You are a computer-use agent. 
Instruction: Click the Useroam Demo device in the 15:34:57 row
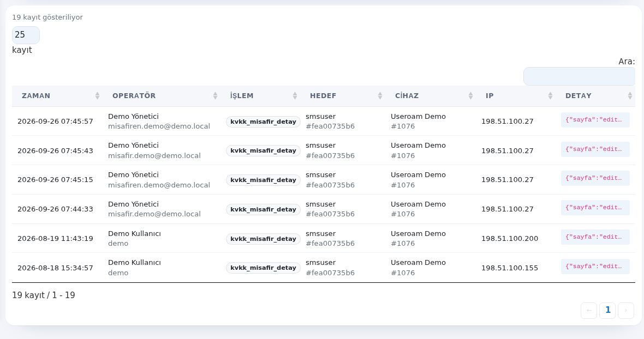(418, 263)
